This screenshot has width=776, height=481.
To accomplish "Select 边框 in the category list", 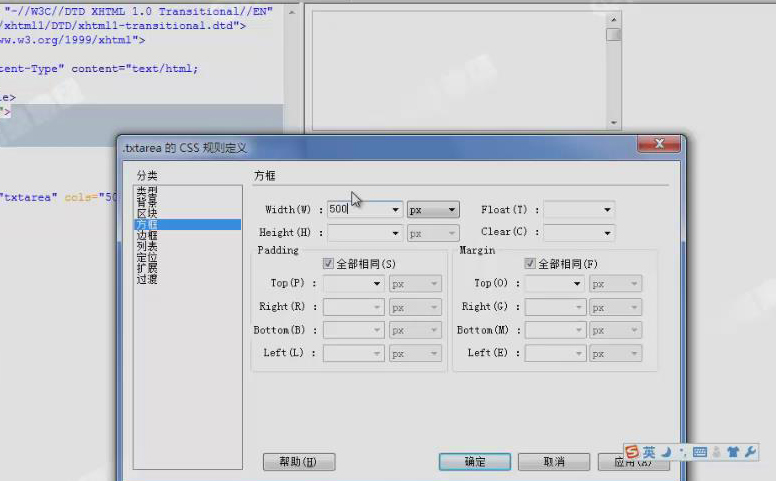I will 146,235.
